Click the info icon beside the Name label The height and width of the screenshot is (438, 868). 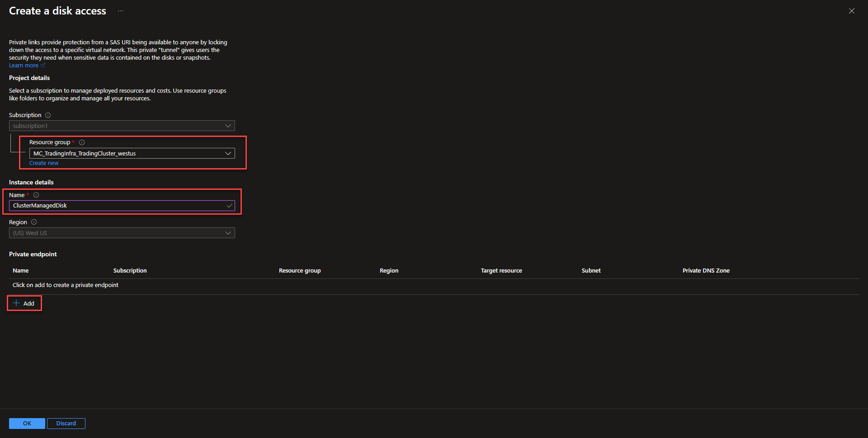tap(36, 195)
